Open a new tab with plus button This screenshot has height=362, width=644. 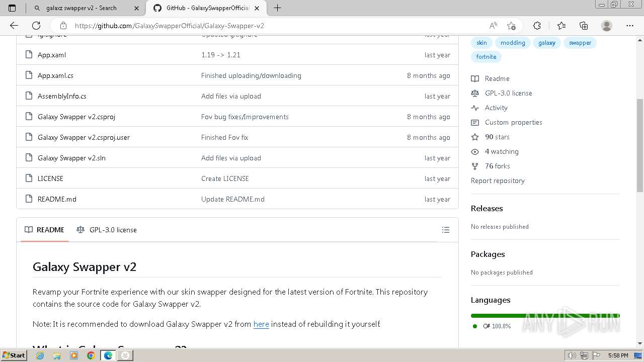[277, 8]
